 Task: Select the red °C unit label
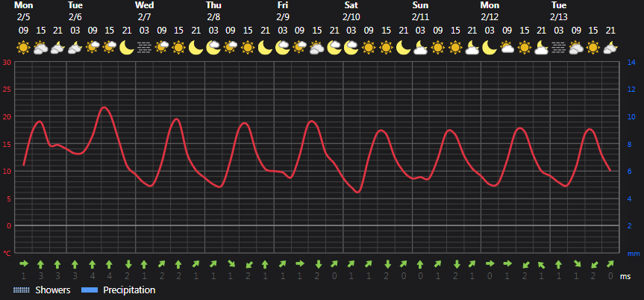click(x=7, y=253)
